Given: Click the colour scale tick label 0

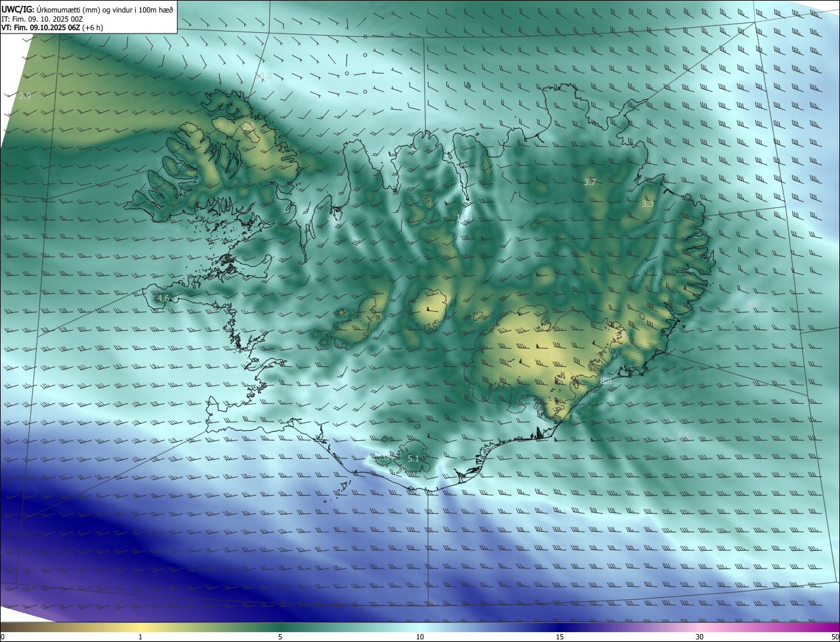Looking at the screenshot, I should click(3, 637).
